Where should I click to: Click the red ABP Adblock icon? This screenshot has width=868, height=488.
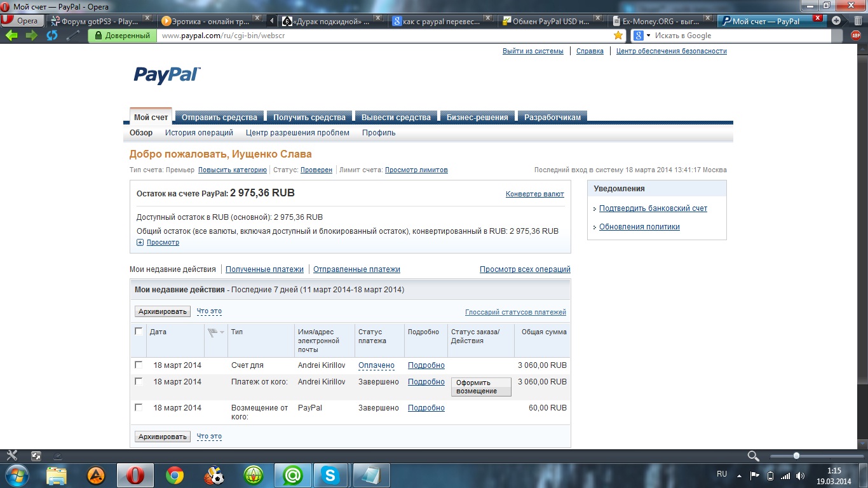click(x=855, y=36)
